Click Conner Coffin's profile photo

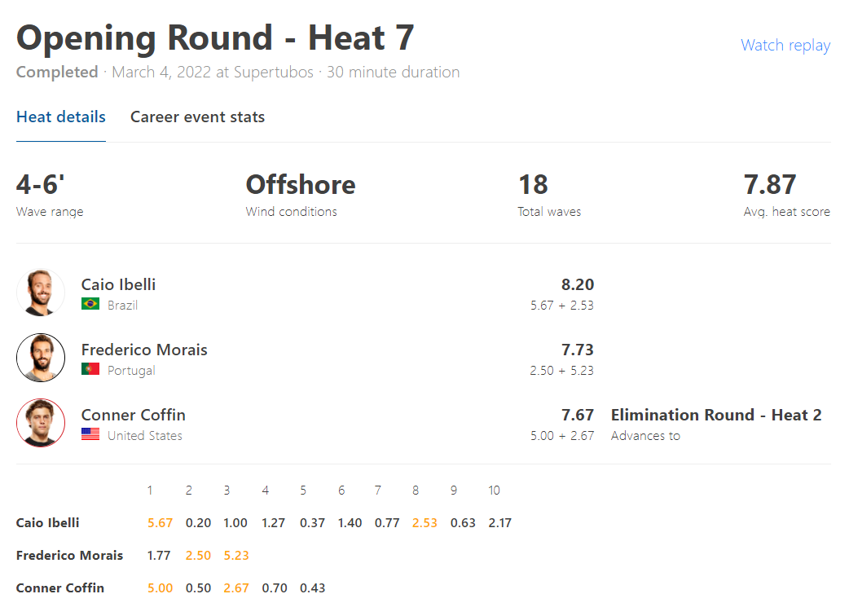coord(41,423)
